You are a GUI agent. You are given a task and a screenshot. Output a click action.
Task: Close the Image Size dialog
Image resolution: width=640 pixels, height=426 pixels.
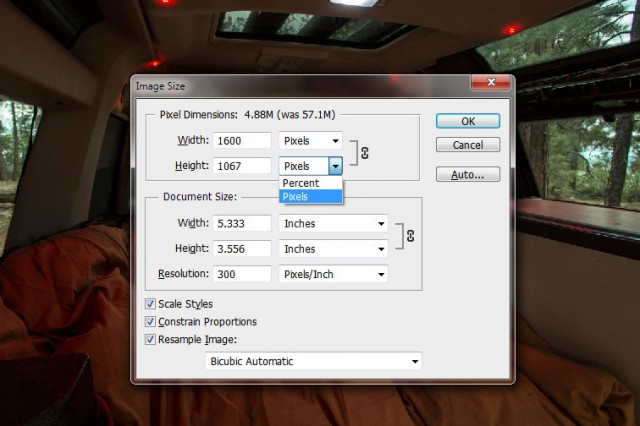click(x=493, y=86)
